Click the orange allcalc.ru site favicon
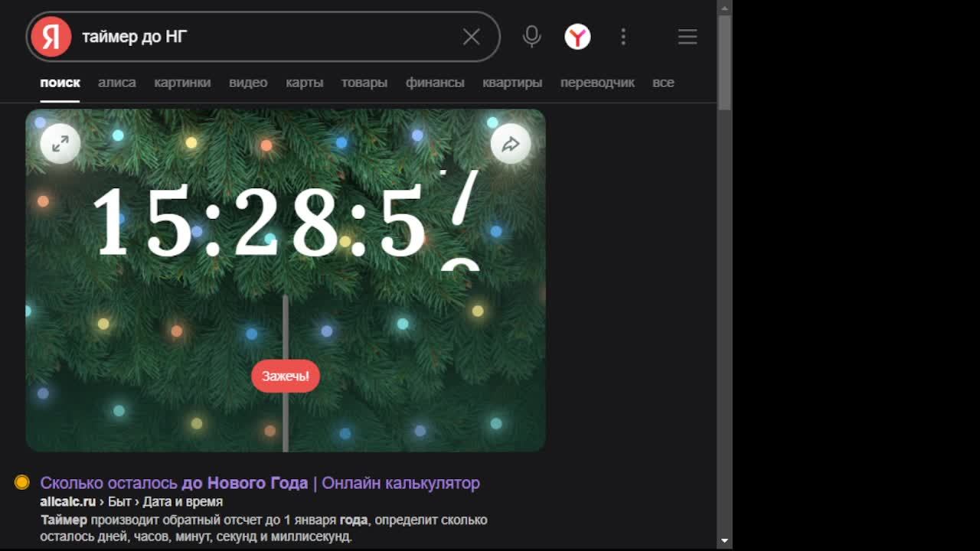980x551 pixels. tap(22, 482)
